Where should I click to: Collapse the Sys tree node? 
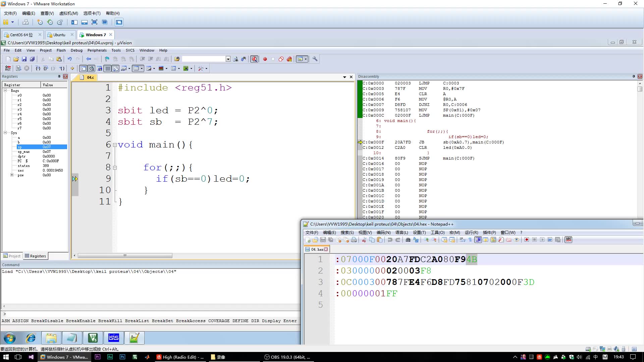[5, 133]
